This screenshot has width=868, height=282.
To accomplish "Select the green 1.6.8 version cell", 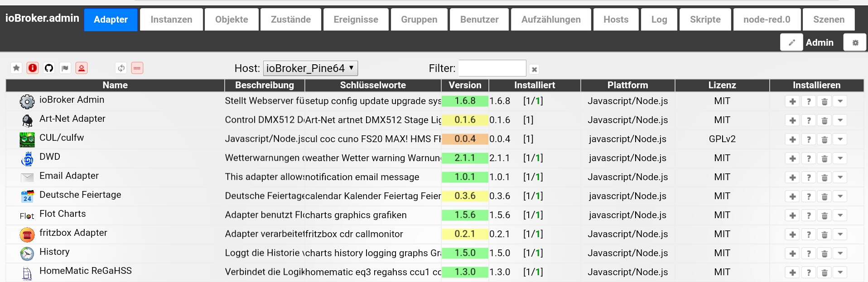I will (465, 101).
